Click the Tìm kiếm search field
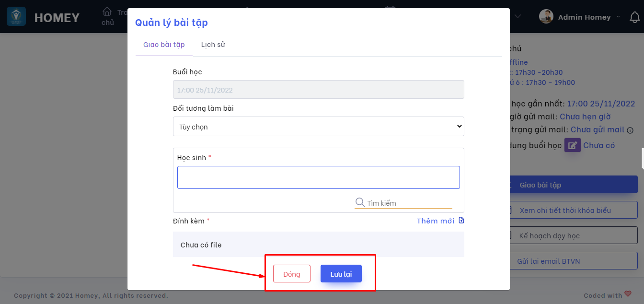 click(409, 203)
